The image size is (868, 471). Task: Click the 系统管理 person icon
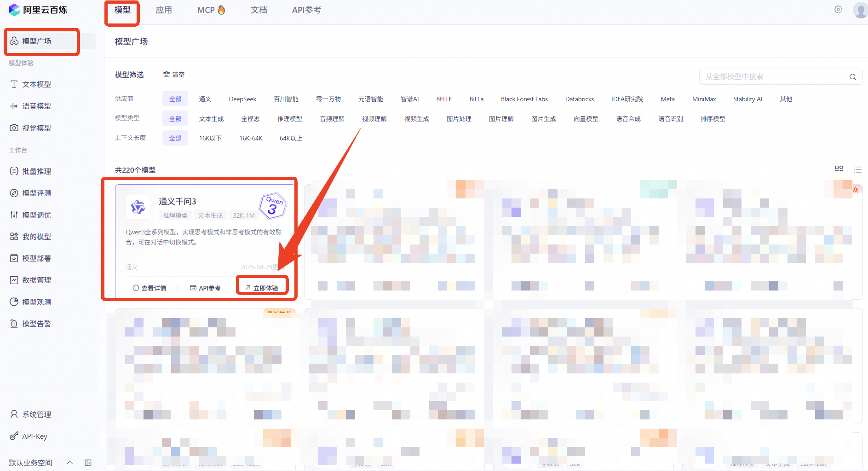tap(14, 414)
